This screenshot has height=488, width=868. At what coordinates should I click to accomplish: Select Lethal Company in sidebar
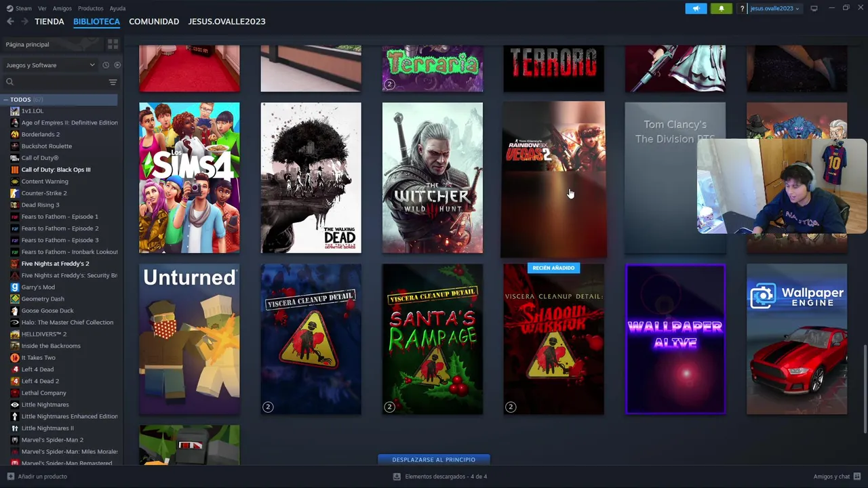point(43,393)
